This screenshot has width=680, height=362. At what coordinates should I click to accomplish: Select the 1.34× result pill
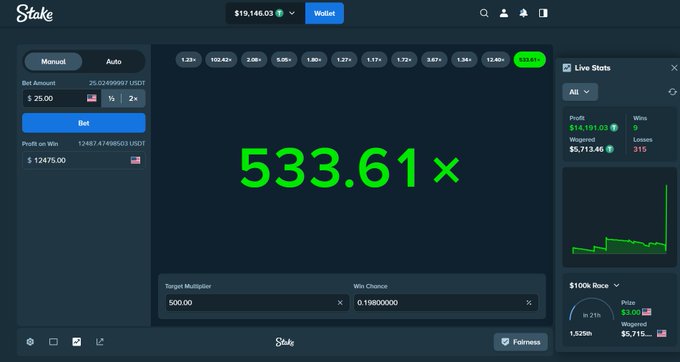464,60
